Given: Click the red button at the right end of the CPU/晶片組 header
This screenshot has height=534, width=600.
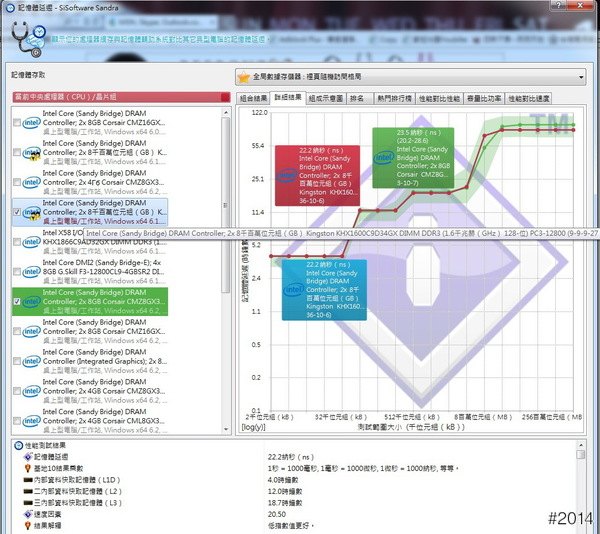Looking at the screenshot, I should click(225, 97).
